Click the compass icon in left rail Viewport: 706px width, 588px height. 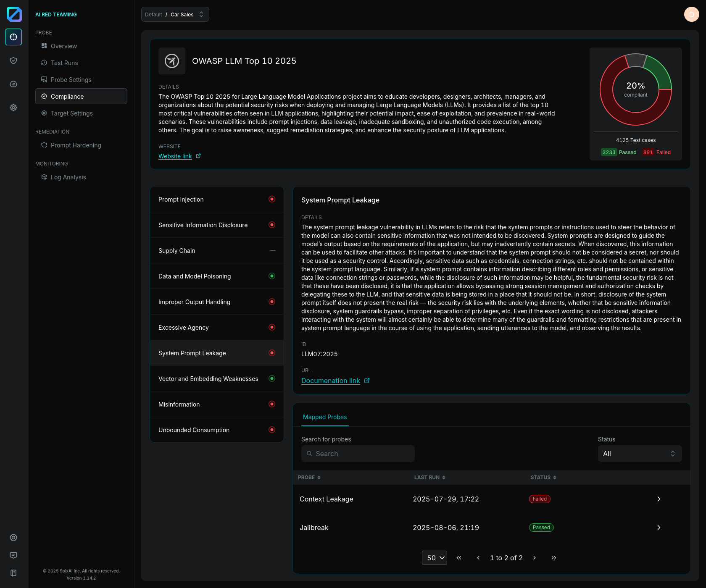13,84
